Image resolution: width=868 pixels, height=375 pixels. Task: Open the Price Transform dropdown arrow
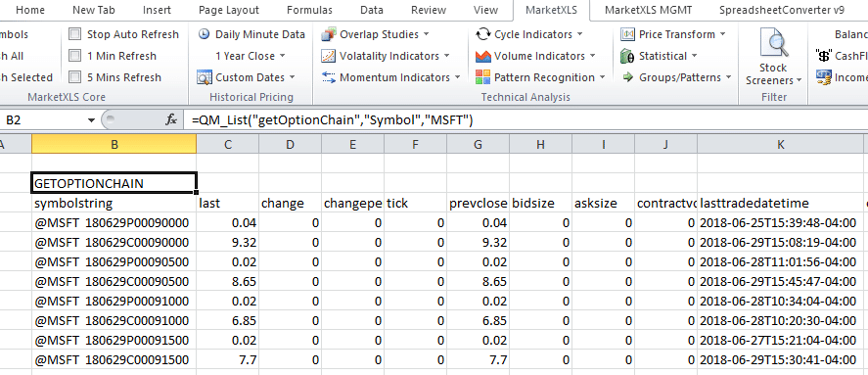point(722,34)
